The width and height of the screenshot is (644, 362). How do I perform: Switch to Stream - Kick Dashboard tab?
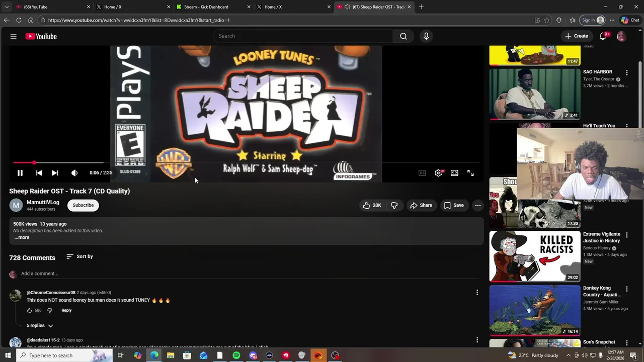pyautogui.click(x=214, y=7)
